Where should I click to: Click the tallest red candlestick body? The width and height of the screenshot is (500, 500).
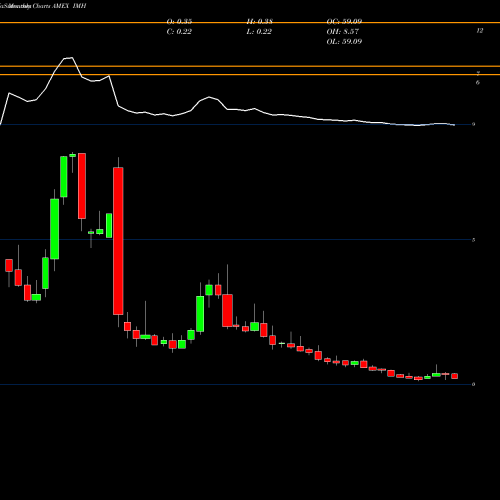coord(118,241)
